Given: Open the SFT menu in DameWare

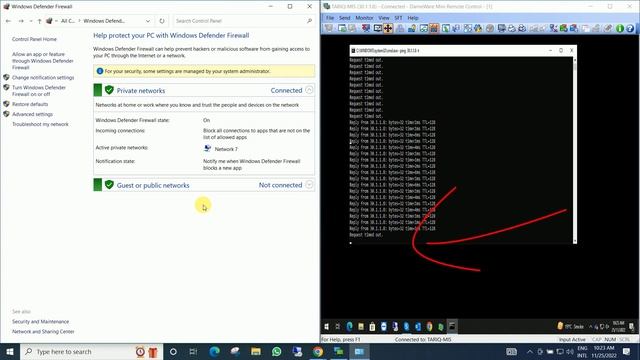Looking at the screenshot, I should tap(398, 18).
